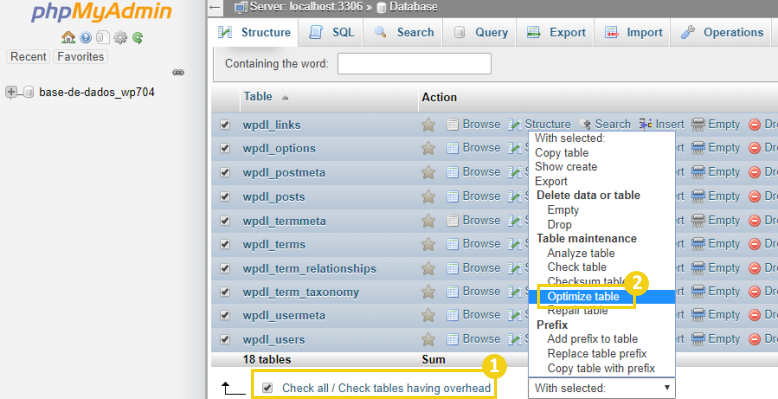The height and width of the screenshot is (399, 778).
Task: Empty the wpdl_links table
Action: (x=716, y=124)
